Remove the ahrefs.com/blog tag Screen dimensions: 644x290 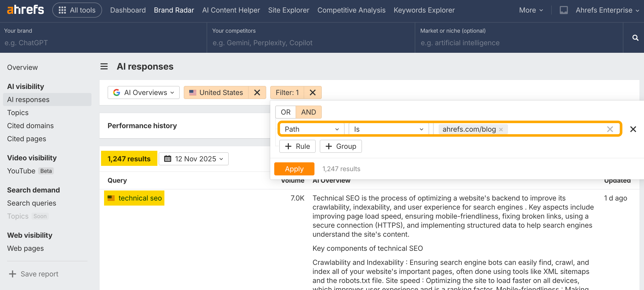pos(501,129)
